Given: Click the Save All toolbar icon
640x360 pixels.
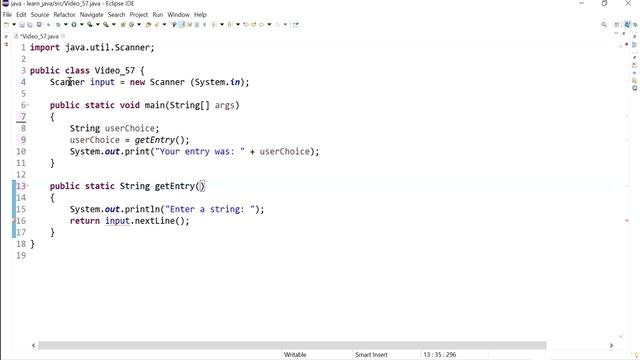Looking at the screenshot, I should pos(30,24).
